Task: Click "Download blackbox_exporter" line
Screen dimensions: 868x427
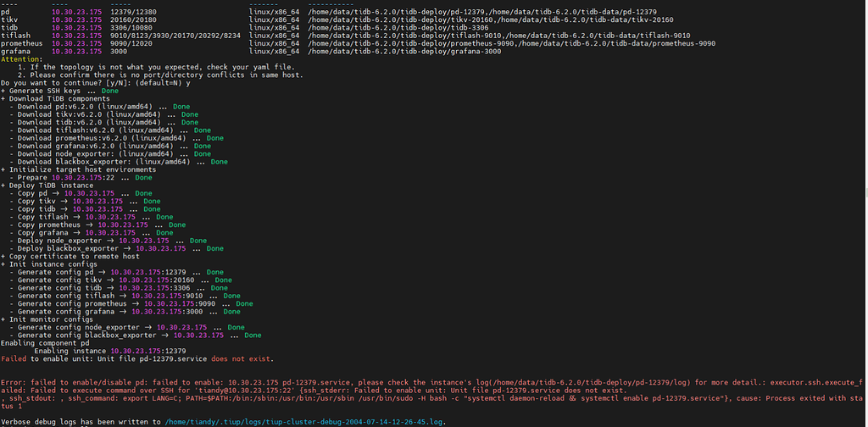Action: pos(119,162)
